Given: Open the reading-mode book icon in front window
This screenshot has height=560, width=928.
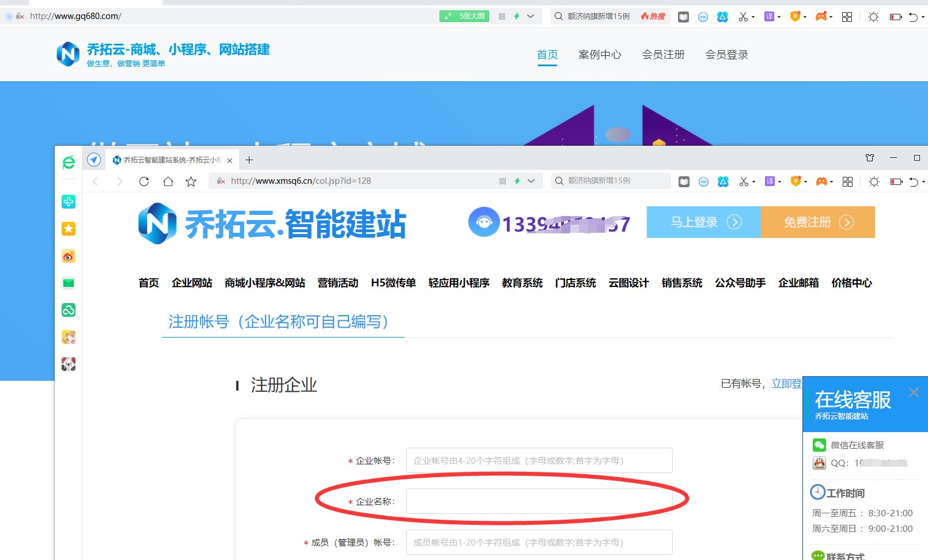Looking at the screenshot, I should pos(684,181).
